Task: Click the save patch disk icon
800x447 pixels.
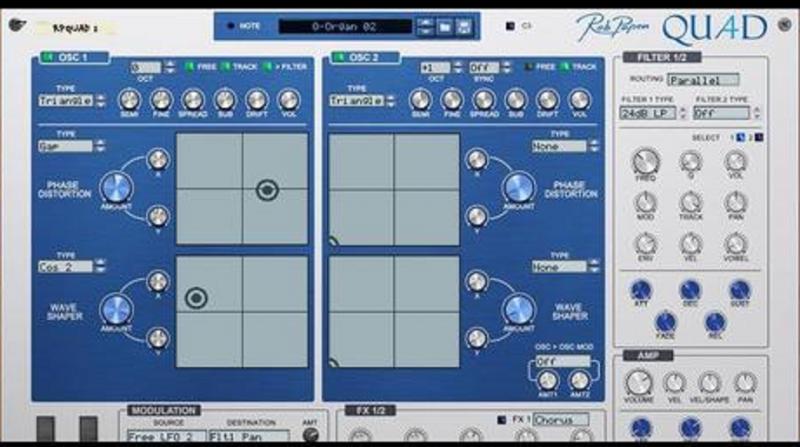Action: pyautogui.click(x=463, y=26)
